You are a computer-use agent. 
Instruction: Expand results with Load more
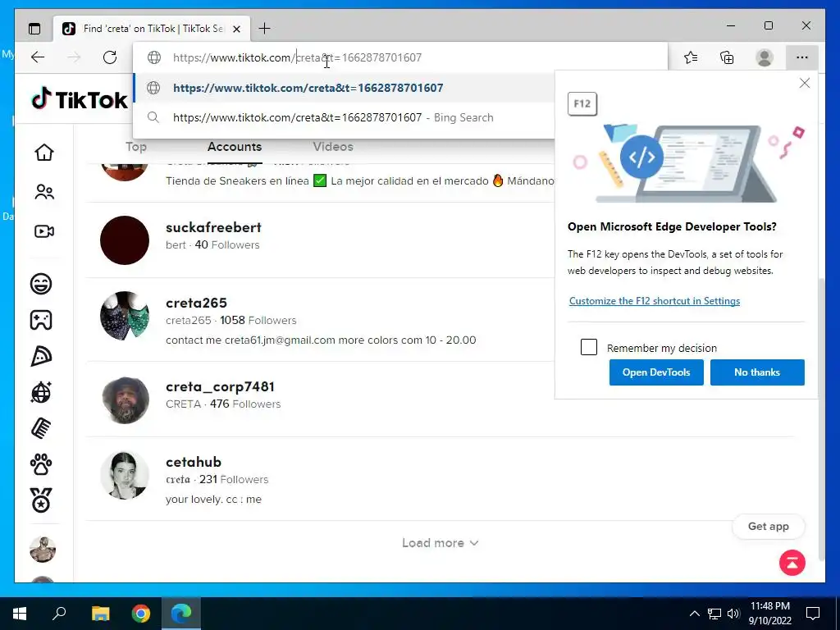point(441,543)
